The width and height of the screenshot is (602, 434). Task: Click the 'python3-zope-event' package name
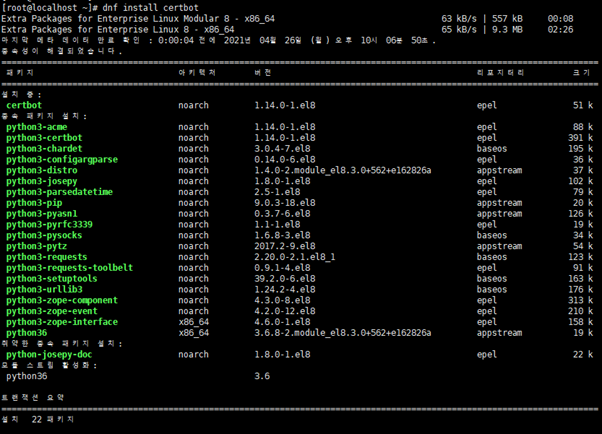click(51, 311)
